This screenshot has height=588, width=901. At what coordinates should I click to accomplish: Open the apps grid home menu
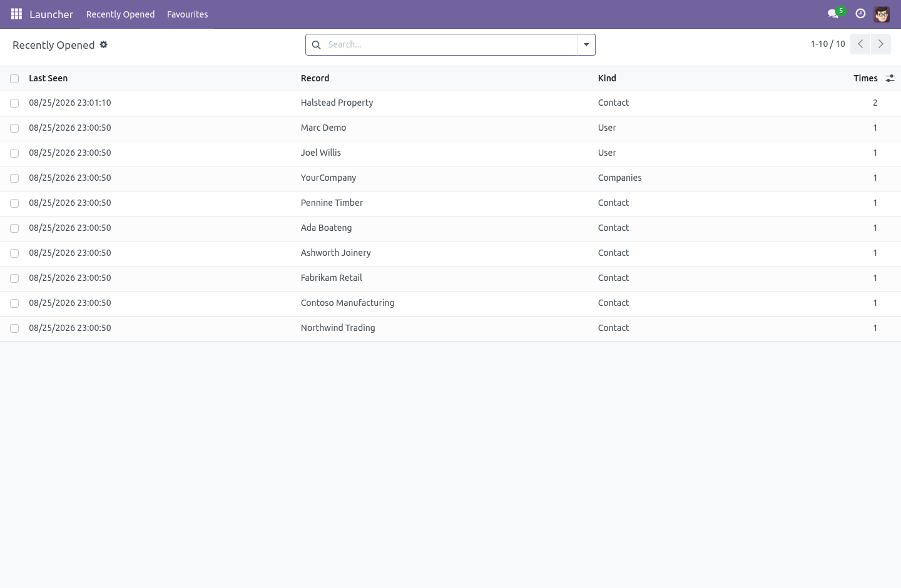coord(16,14)
